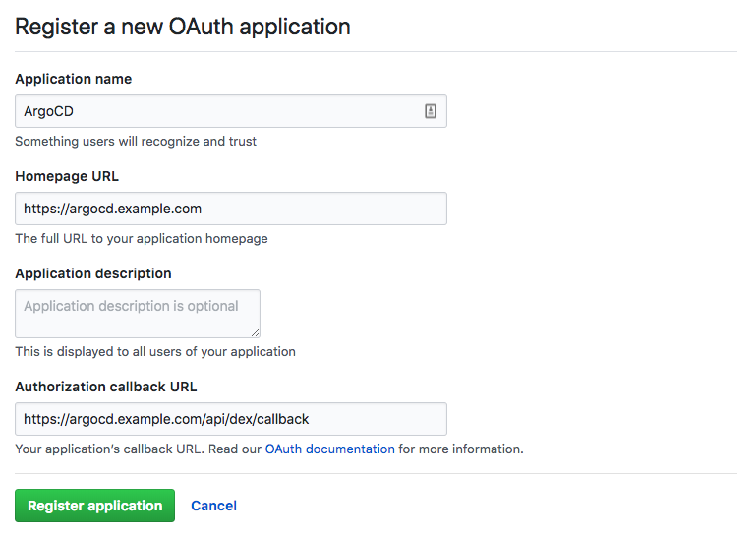Click 'The full URL to your application homepage' hint
Viewport: 756px width, 539px height.
coord(141,239)
